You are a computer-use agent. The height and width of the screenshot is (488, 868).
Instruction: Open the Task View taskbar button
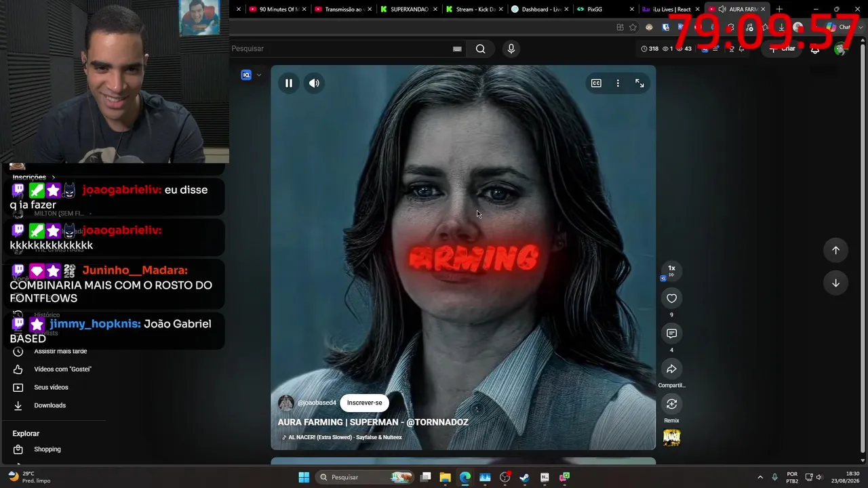tap(425, 477)
